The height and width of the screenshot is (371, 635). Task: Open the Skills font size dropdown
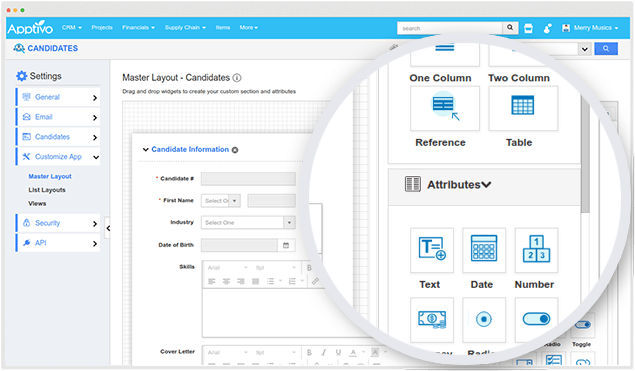pyautogui.click(x=275, y=268)
